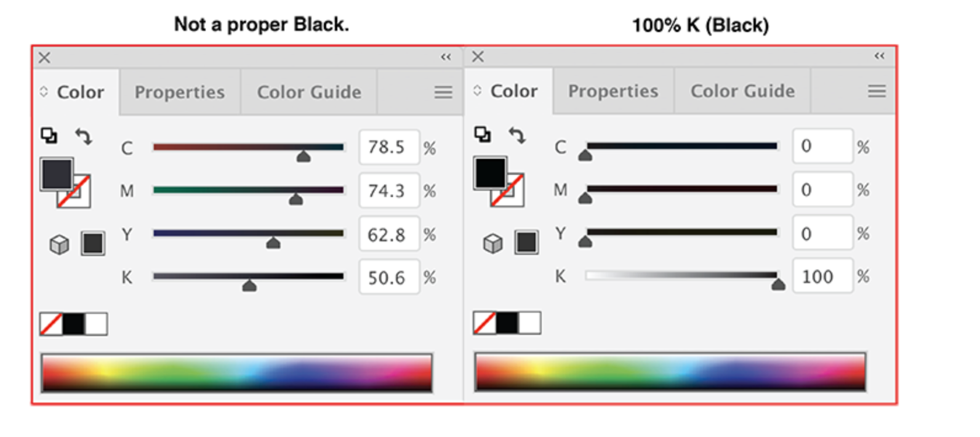Click the out-of-web-color cube icon in left panel
Screen dimensions: 980x437
59,244
